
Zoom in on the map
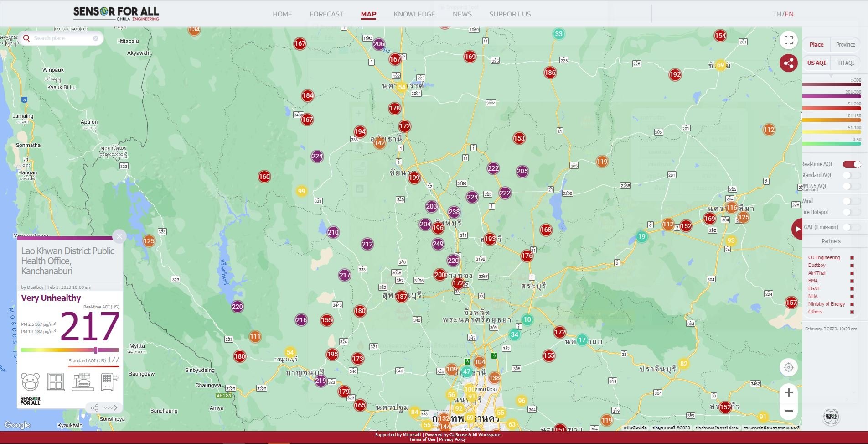[x=788, y=392]
